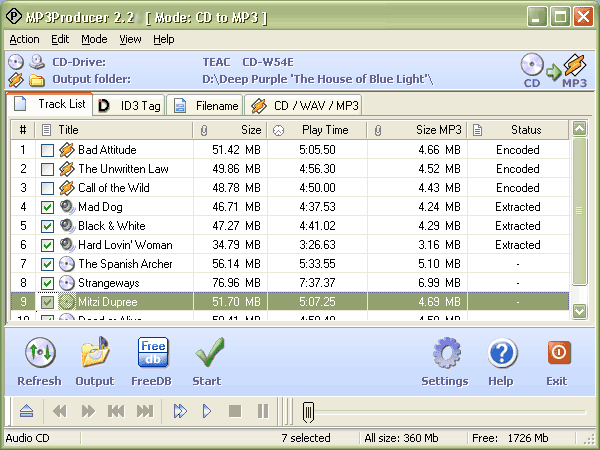Viewport: 600px width, 450px height.
Task: Query FreeDB for track names
Action: tap(152, 362)
